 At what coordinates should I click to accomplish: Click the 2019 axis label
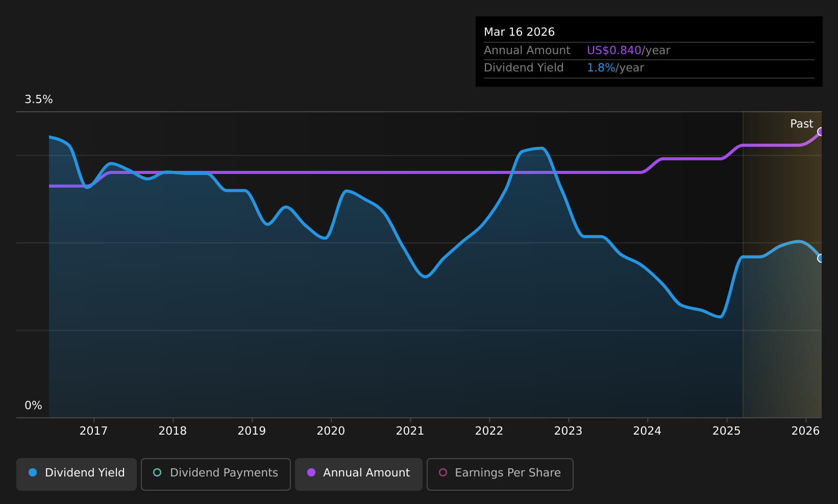pyautogui.click(x=252, y=431)
